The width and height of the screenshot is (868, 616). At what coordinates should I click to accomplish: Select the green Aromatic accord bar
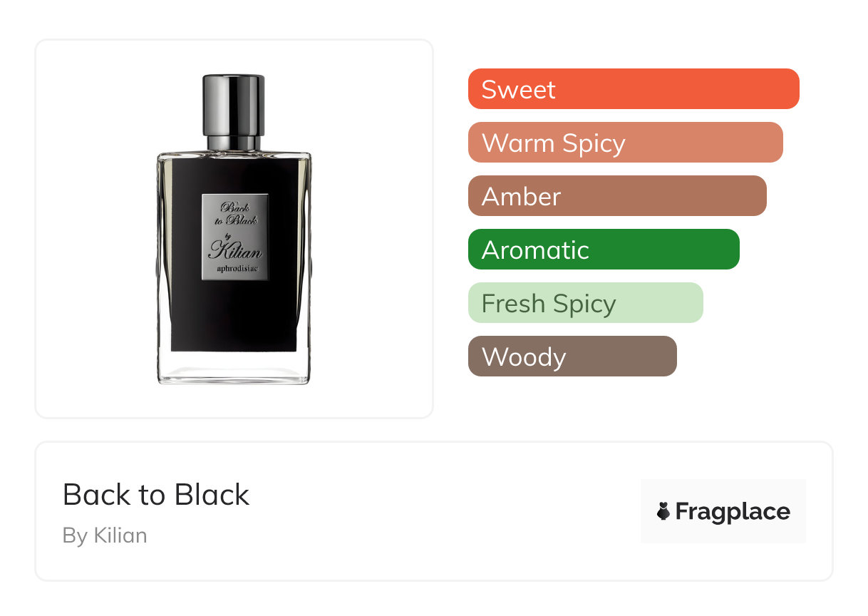click(x=604, y=250)
